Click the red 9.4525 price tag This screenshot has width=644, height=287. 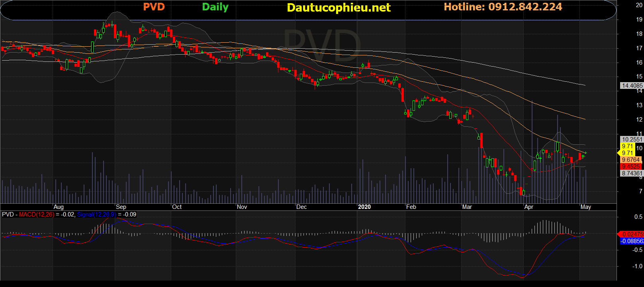pos(631,167)
